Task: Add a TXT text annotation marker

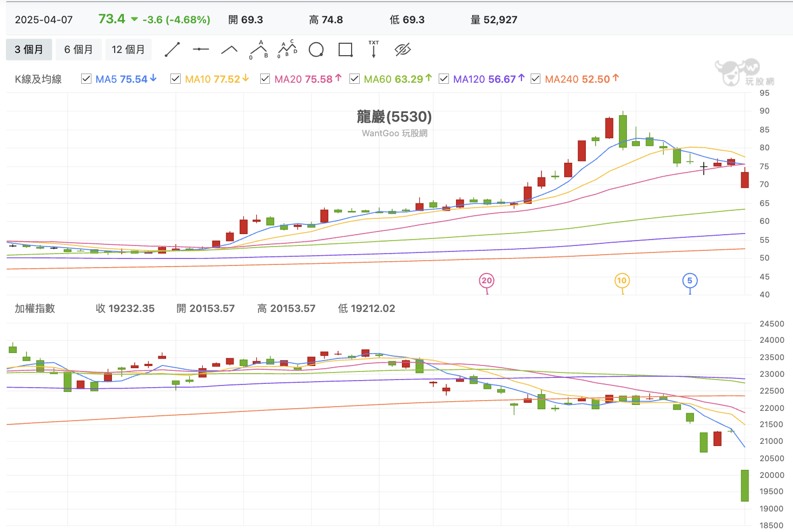Action: tap(374, 50)
